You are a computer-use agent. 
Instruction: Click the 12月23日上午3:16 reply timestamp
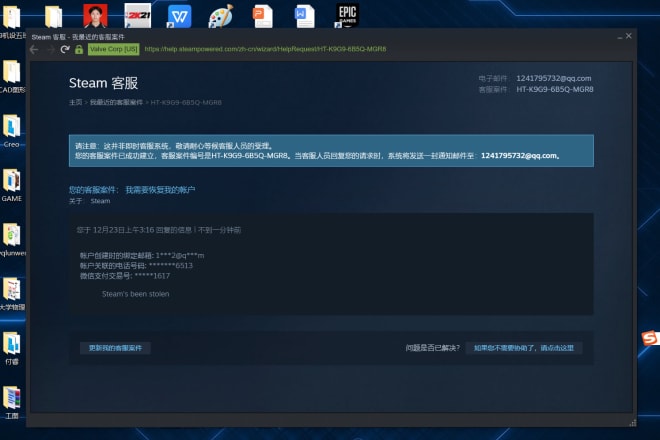tap(122, 230)
